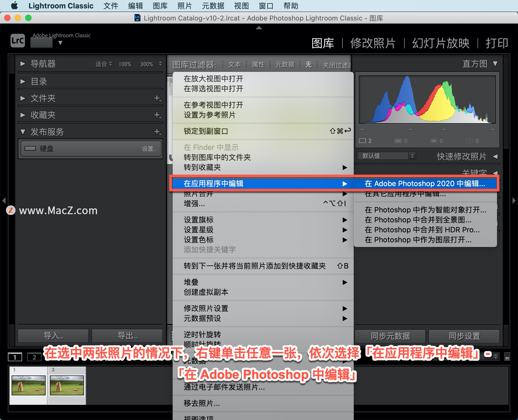The width and height of the screenshot is (518, 420).
Task: Open the 元数据 menu in menu bar
Action: (213, 6)
